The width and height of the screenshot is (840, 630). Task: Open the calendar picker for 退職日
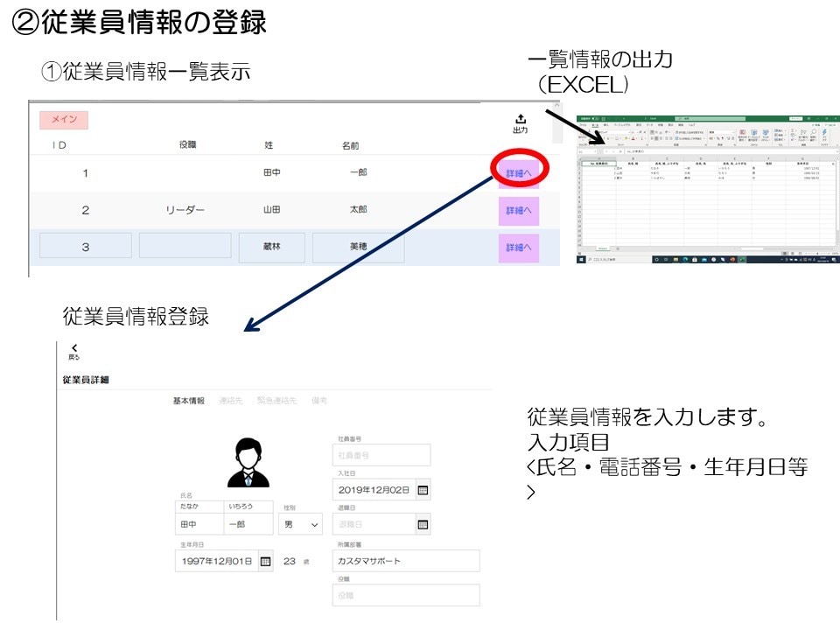pyautogui.click(x=423, y=524)
